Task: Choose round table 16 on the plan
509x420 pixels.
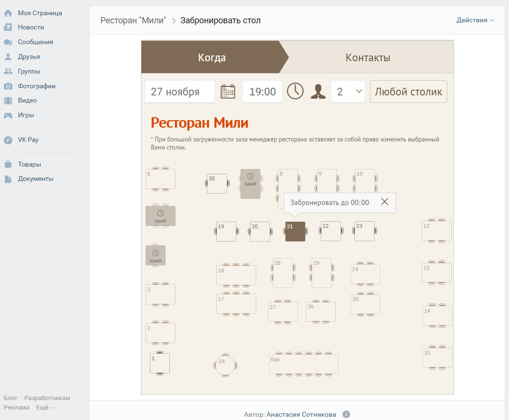Action: click(225, 365)
